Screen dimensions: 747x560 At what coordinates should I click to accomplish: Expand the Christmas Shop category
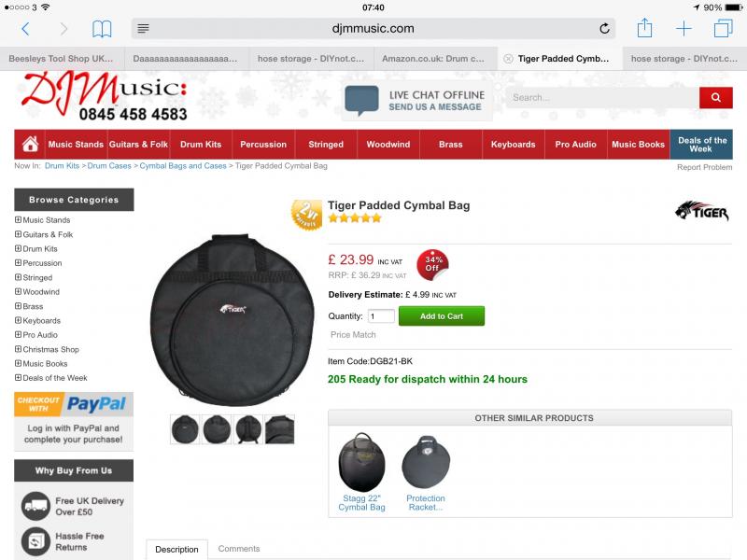click(18, 349)
